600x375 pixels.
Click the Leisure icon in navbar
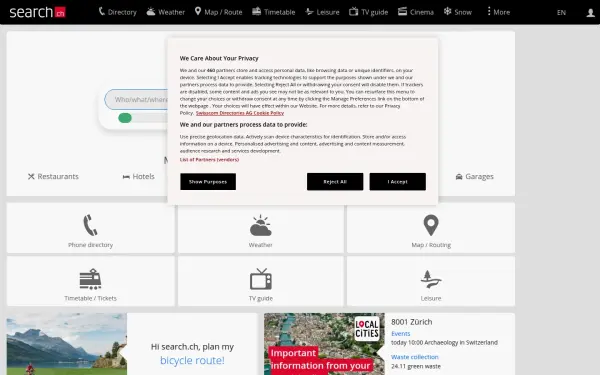pyautogui.click(x=309, y=12)
